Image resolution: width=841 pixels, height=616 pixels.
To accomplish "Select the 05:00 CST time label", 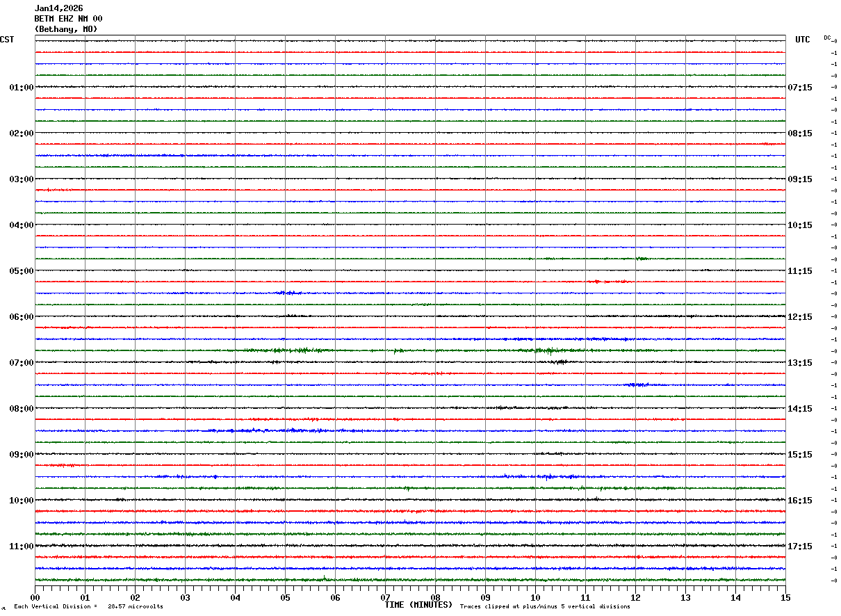I will point(22,271).
